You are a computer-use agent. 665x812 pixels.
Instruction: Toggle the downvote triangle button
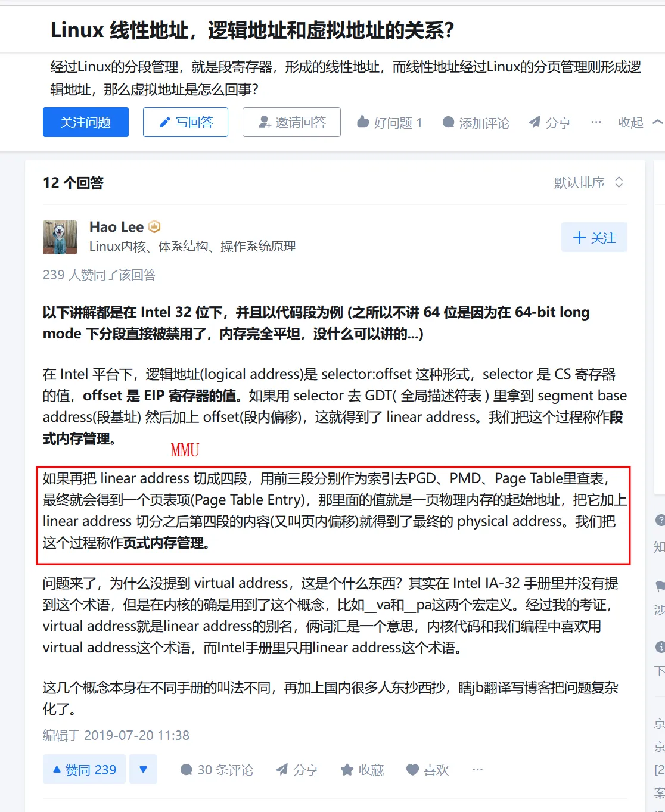[143, 769]
